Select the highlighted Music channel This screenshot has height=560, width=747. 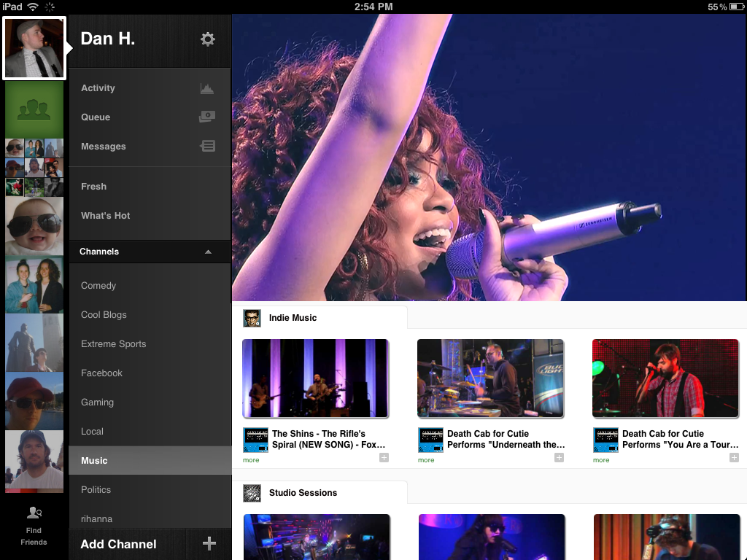[x=150, y=461]
